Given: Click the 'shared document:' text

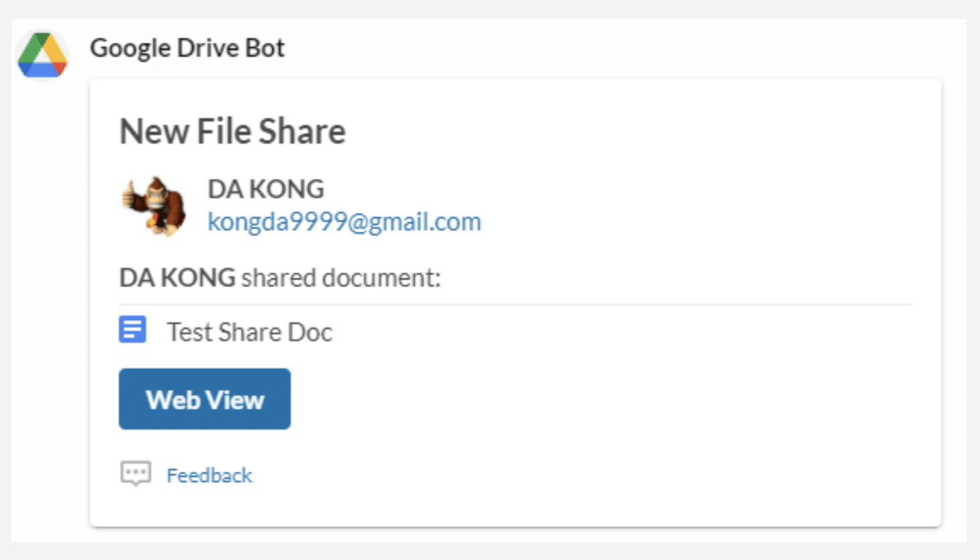Looking at the screenshot, I should click(x=341, y=277).
